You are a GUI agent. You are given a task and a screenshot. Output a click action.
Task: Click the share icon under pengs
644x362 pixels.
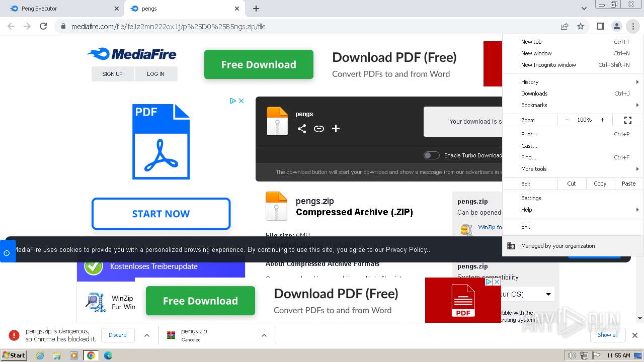[302, 129]
